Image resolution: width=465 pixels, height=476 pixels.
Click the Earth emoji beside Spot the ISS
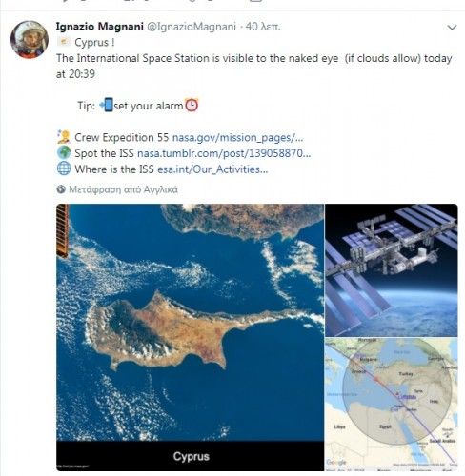pyautogui.click(x=64, y=152)
